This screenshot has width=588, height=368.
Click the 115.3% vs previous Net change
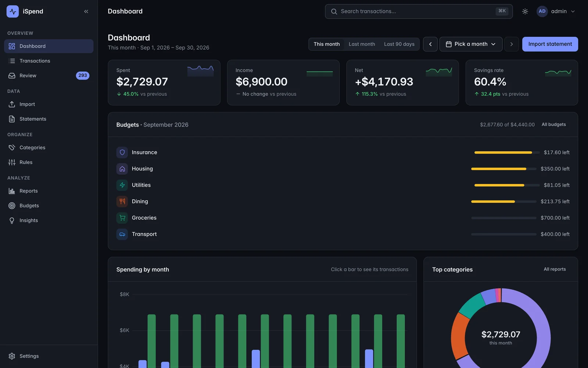[380, 94]
